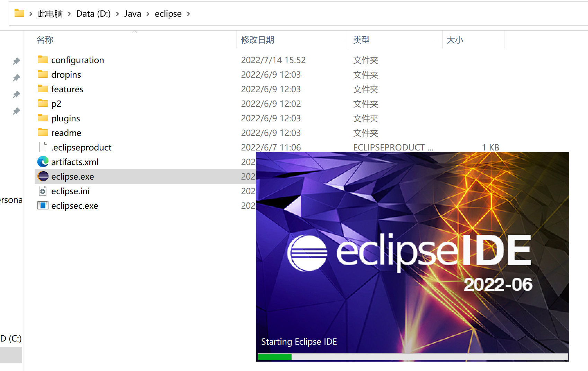Sort by 修改日期 column header
Viewport: 588px width, 371px height.
tap(258, 40)
